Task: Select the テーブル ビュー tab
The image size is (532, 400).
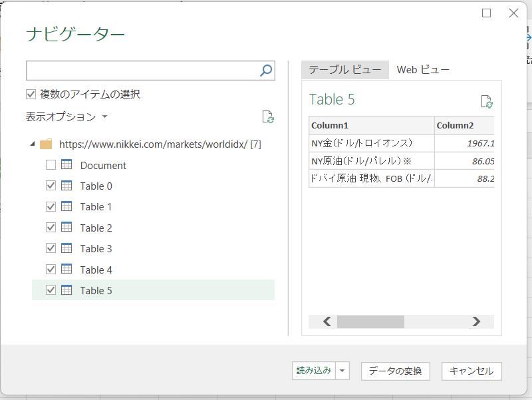Action: click(344, 70)
